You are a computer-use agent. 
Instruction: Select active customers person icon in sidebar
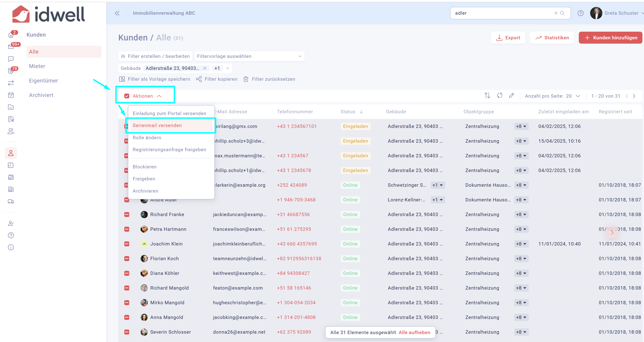[11, 153]
